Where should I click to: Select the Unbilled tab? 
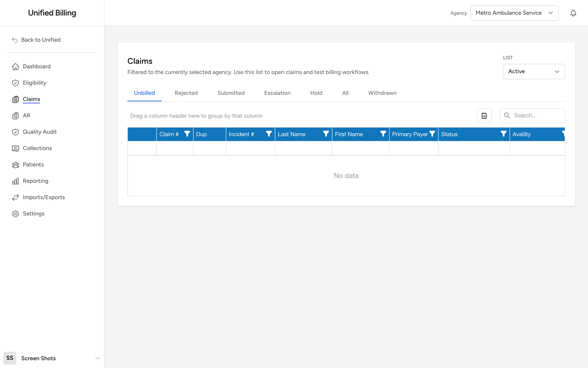pyautogui.click(x=144, y=93)
